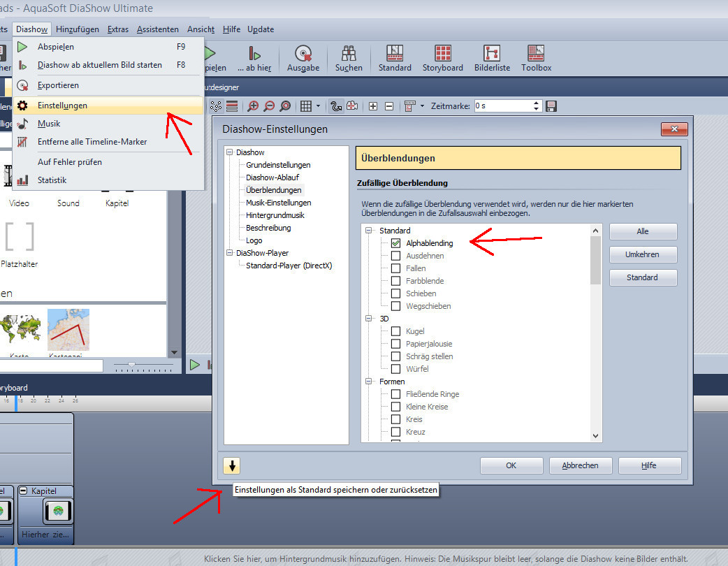The height and width of the screenshot is (566, 728).
Task: Uncheck the Alphablending checkbox
Action: (x=396, y=243)
